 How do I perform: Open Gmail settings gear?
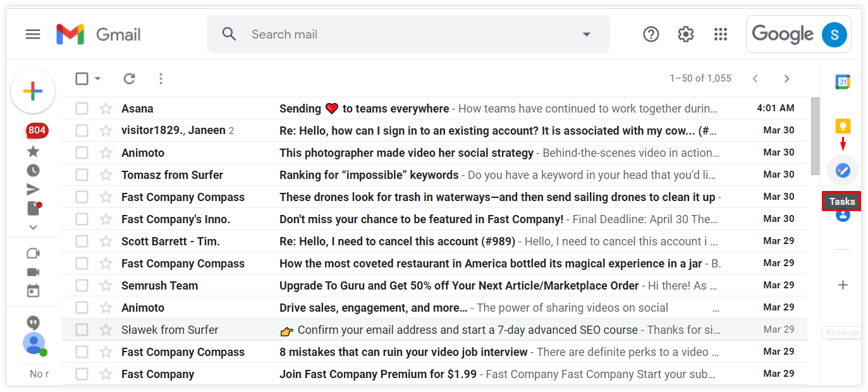(685, 34)
